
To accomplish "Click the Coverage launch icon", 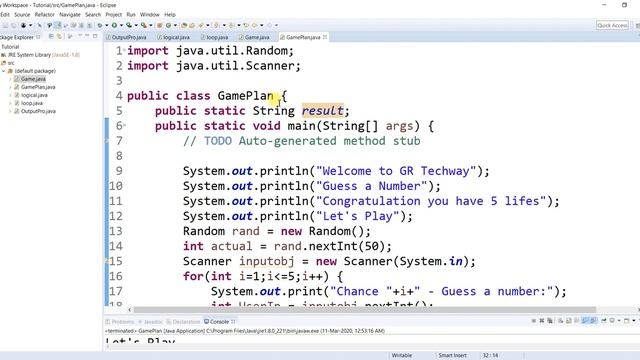I will (129, 25).
